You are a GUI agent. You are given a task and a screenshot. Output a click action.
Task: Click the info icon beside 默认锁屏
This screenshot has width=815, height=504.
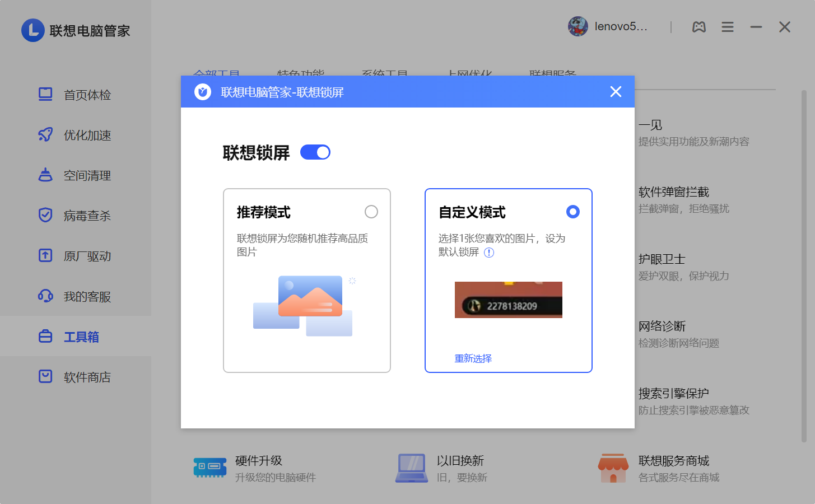point(489,253)
